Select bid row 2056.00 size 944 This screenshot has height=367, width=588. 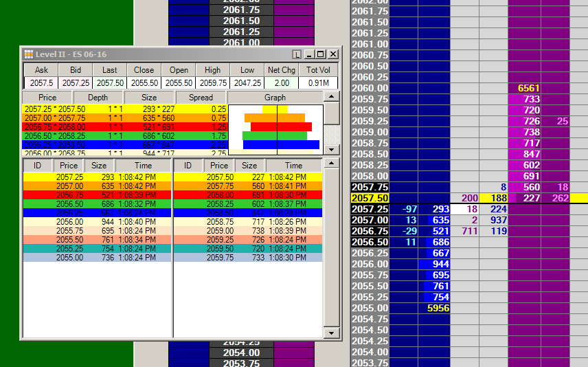pyautogui.click(x=97, y=222)
